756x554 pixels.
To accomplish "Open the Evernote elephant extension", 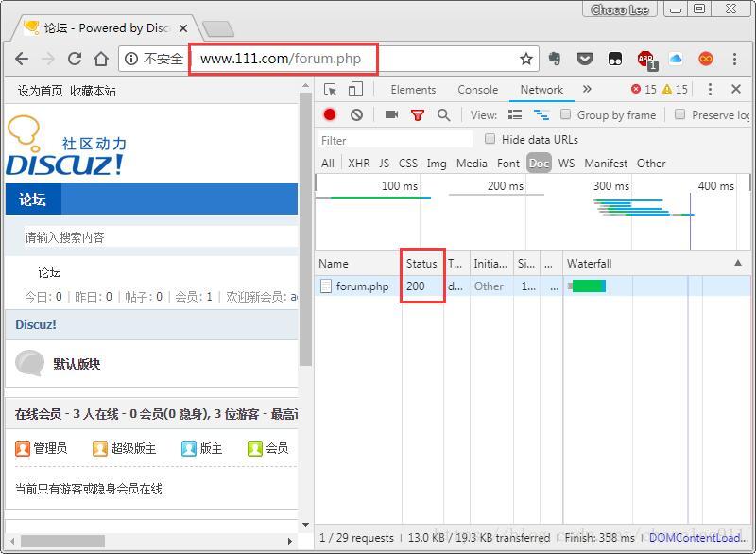I will 555,59.
